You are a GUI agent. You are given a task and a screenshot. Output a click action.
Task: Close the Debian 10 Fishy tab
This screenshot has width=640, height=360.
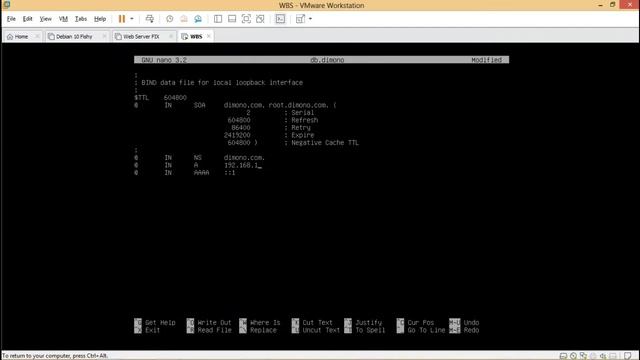click(104, 36)
